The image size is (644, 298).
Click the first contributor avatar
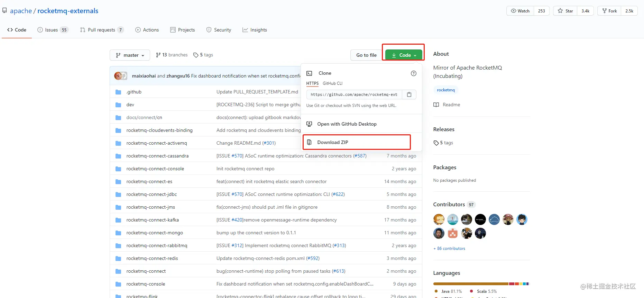click(x=439, y=219)
